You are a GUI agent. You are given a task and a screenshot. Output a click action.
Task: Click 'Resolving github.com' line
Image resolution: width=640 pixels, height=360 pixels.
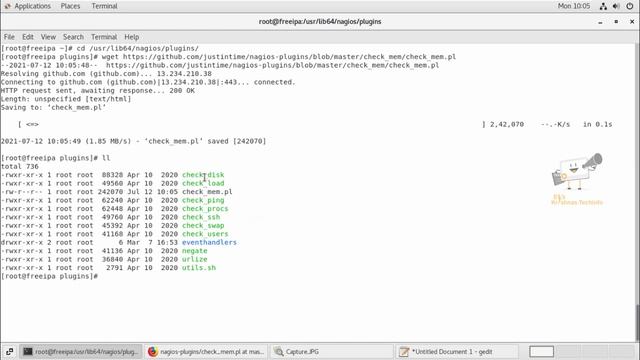pos(106,73)
